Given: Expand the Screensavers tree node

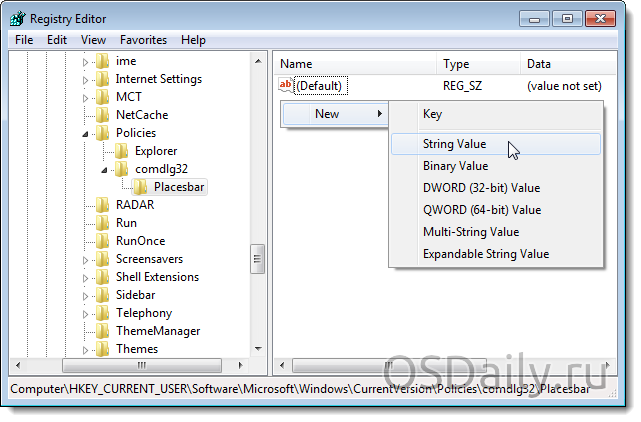Looking at the screenshot, I should tap(86, 259).
